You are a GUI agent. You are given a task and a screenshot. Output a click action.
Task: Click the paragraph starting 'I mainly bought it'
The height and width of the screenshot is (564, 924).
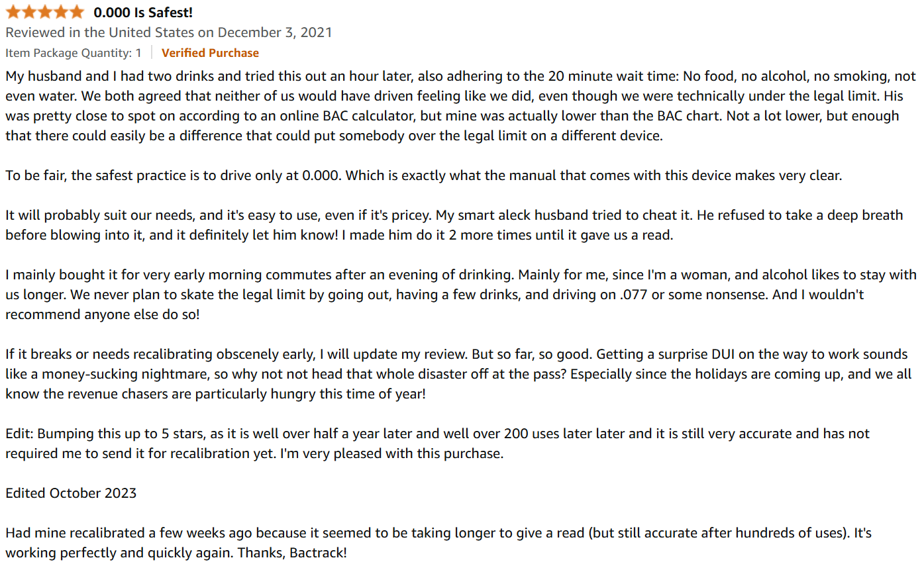pyautogui.click(x=461, y=295)
